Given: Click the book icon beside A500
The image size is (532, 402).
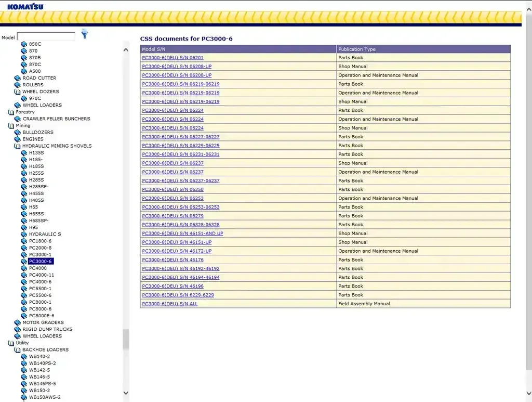Looking at the screenshot, I should 24,71.
